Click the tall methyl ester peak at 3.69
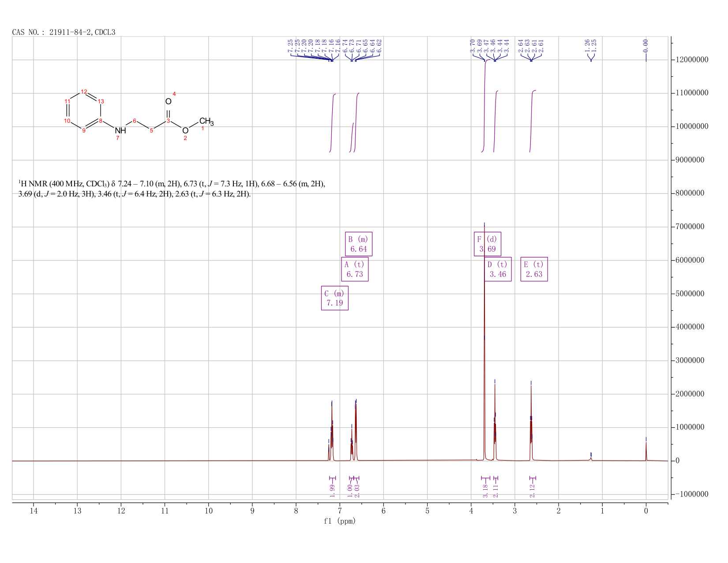728x563 pixels. point(484,342)
